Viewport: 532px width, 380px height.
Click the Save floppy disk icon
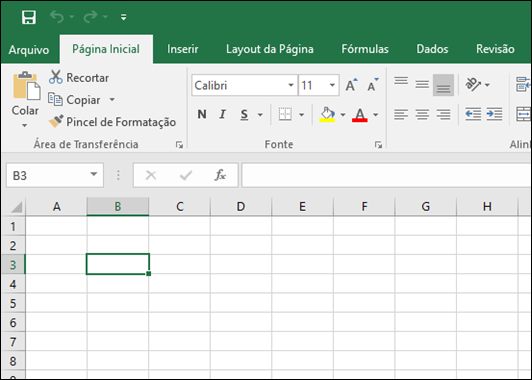[29, 17]
